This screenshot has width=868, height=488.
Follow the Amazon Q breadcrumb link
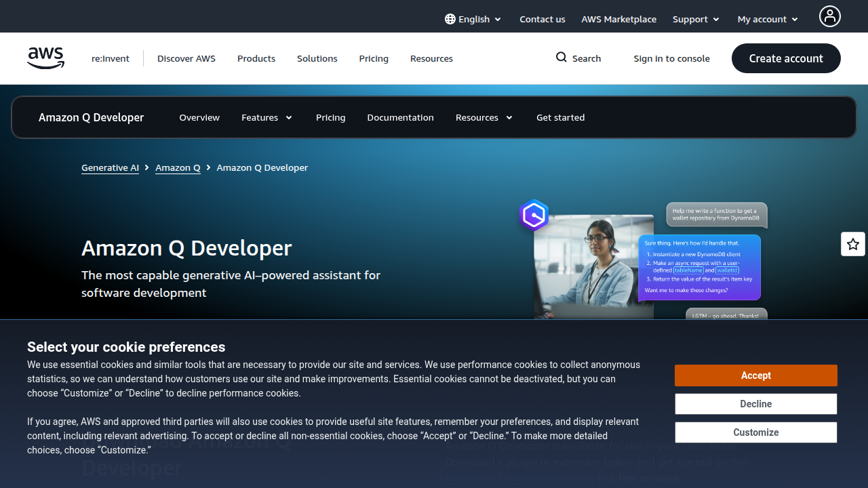tap(178, 167)
